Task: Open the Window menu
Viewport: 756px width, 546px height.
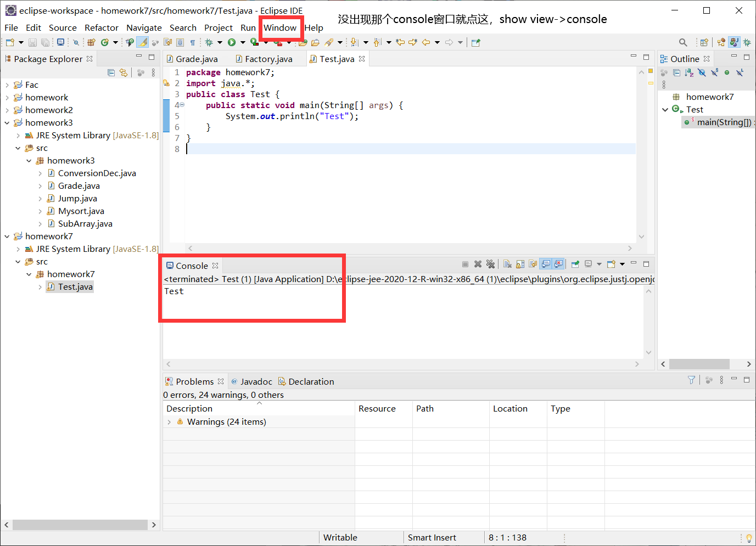Action: [x=280, y=27]
